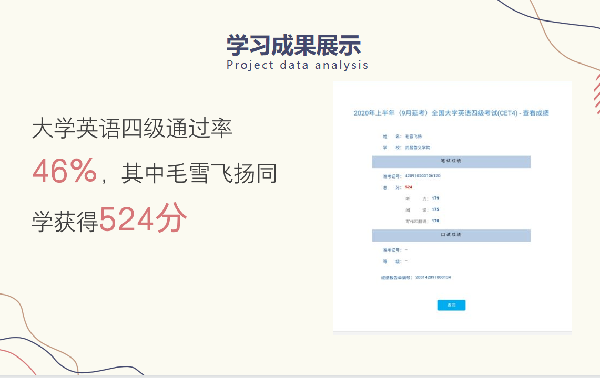The image size is (600, 378).
Task: Click the second blue-gray section header bar
Action: tap(451, 235)
